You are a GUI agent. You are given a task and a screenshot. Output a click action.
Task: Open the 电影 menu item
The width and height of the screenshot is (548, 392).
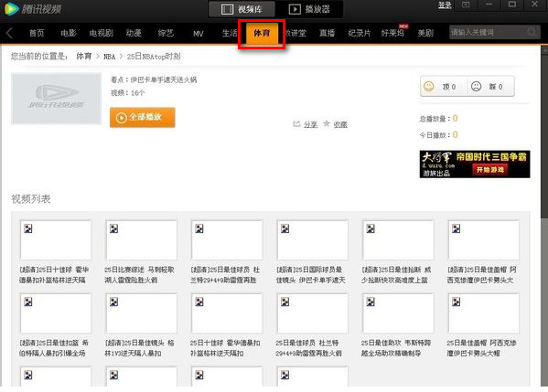69,33
